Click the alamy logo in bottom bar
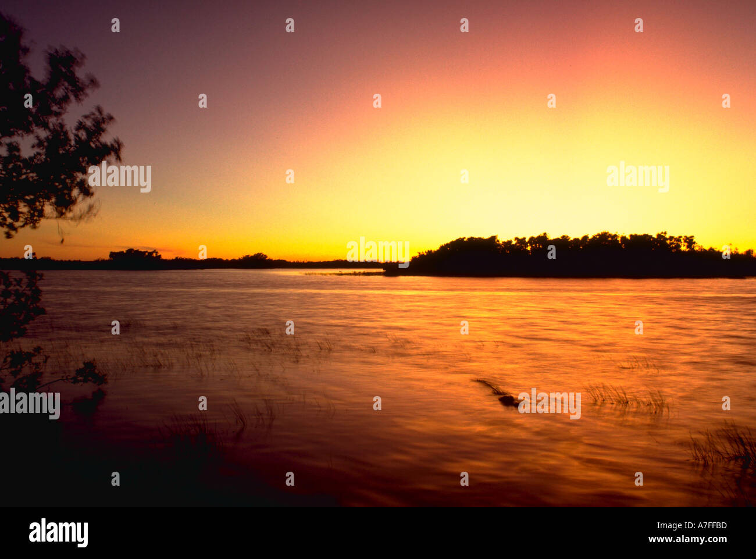The image size is (756, 559). pyautogui.click(x=59, y=533)
